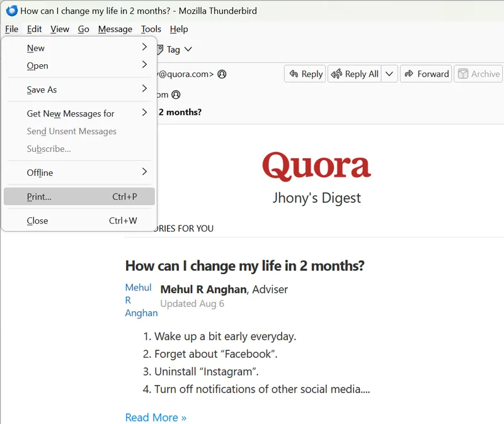Image resolution: width=504 pixels, height=424 pixels.
Task: Click the Archive button
Action: (x=478, y=74)
